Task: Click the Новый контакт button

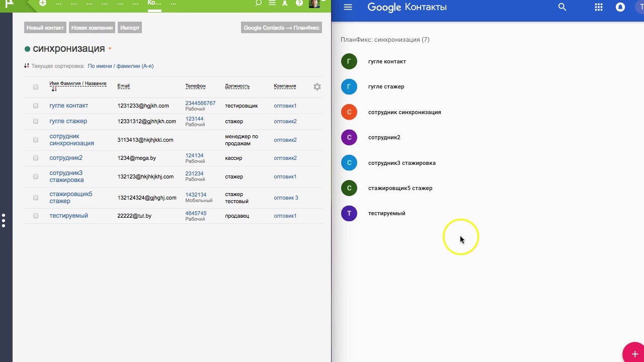Action: (x=45, y=28)
